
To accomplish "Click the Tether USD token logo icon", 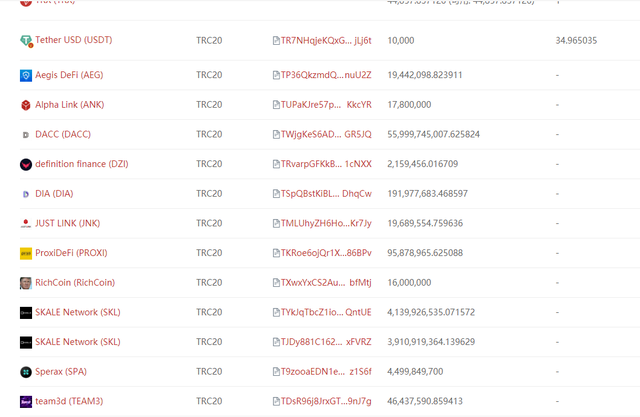I will 26,41.
